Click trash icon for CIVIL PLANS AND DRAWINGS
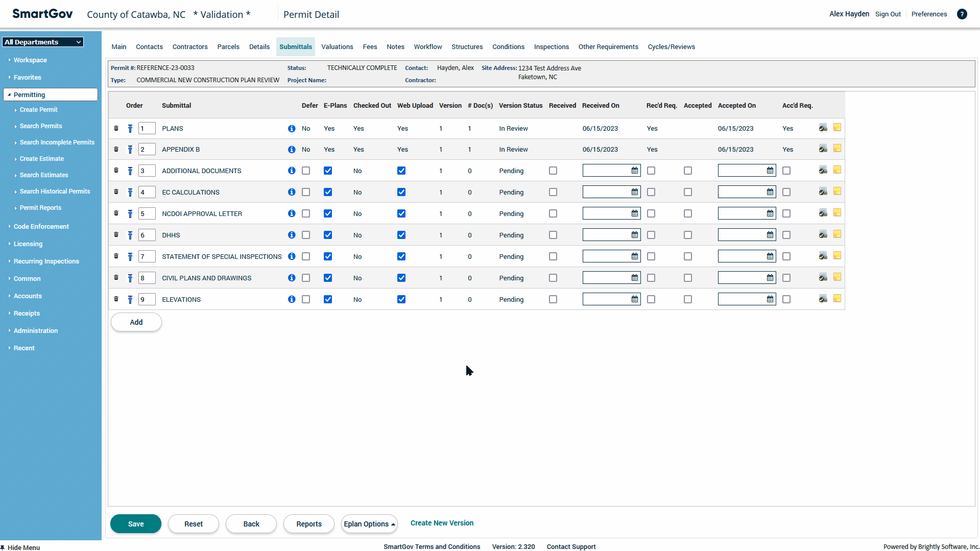The width and height of the screenshot is (980, 551). pos(116,278)
